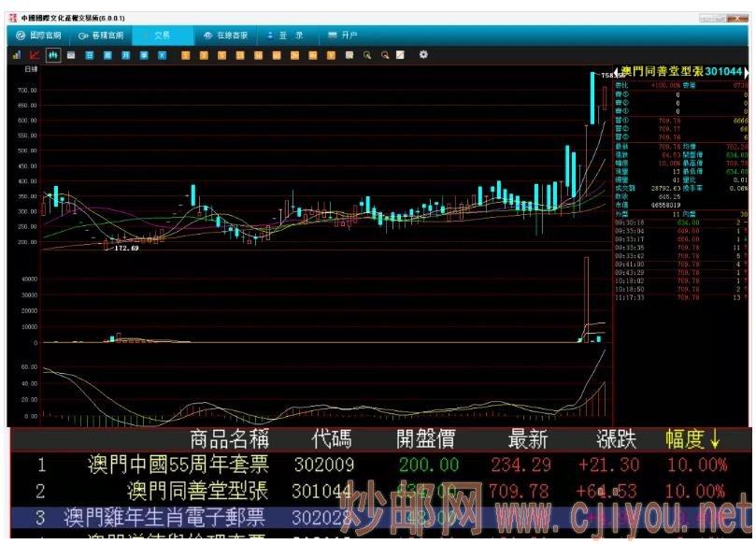Select the 日 daily period icon

point(89,55)
